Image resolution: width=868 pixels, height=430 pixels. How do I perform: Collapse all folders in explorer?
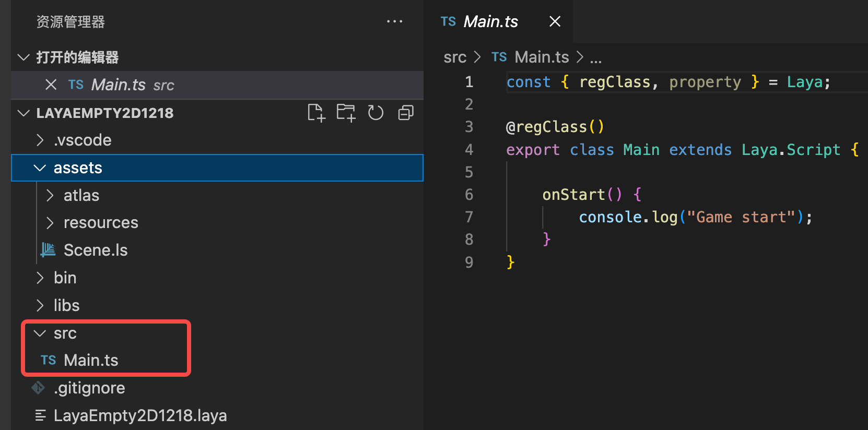[406, 113]
